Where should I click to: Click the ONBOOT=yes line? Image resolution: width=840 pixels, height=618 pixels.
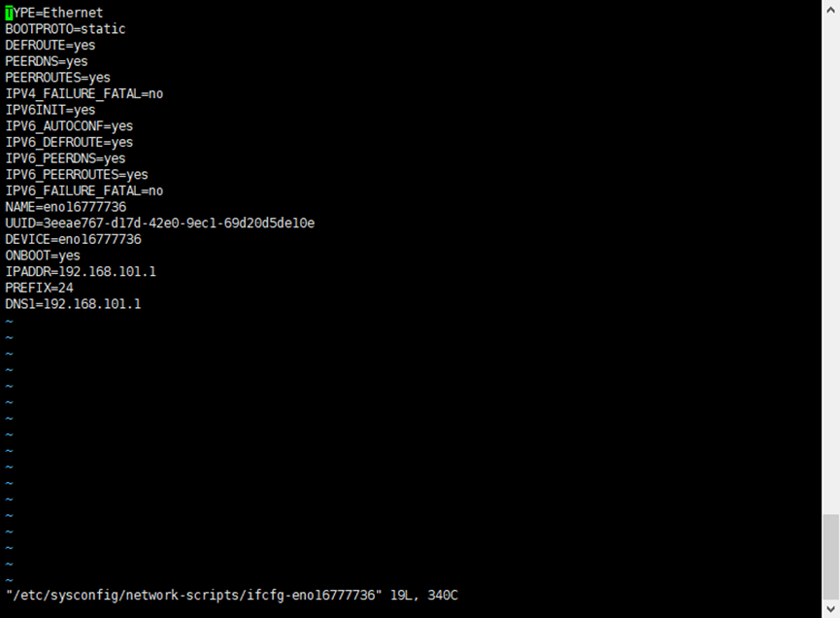(x=43, y=256)
